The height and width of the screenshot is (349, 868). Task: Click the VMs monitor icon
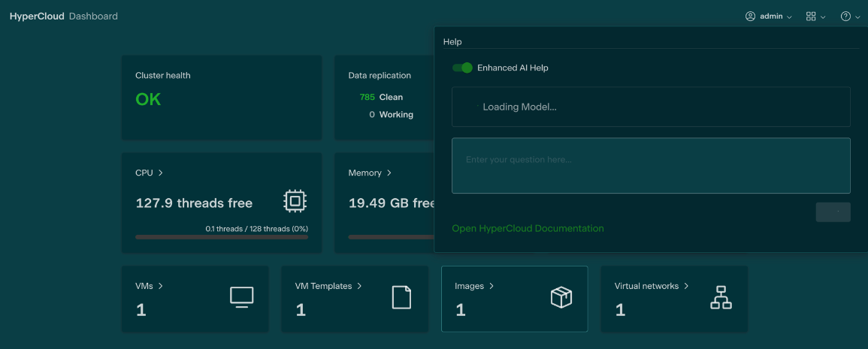point(241,297)
